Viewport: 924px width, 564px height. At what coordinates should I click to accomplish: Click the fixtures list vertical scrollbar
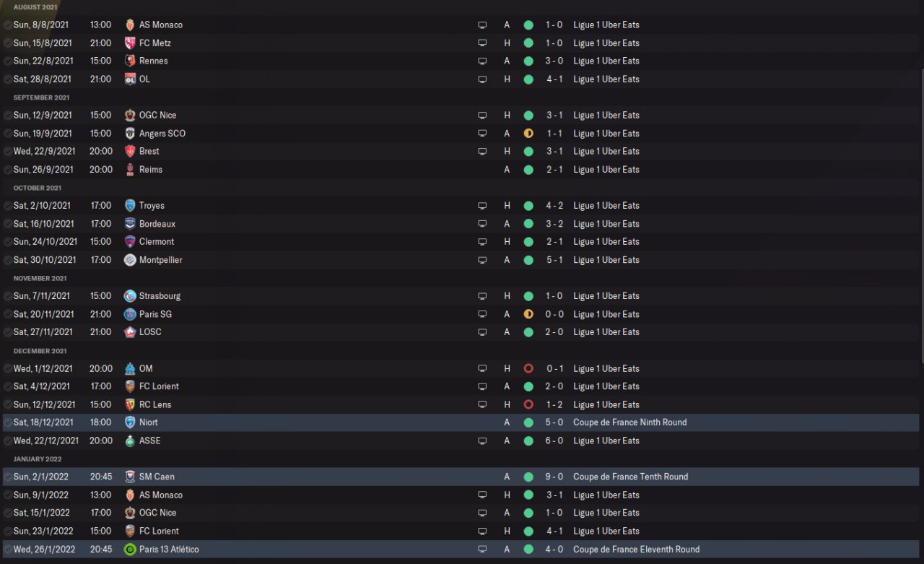click(922, 214)
